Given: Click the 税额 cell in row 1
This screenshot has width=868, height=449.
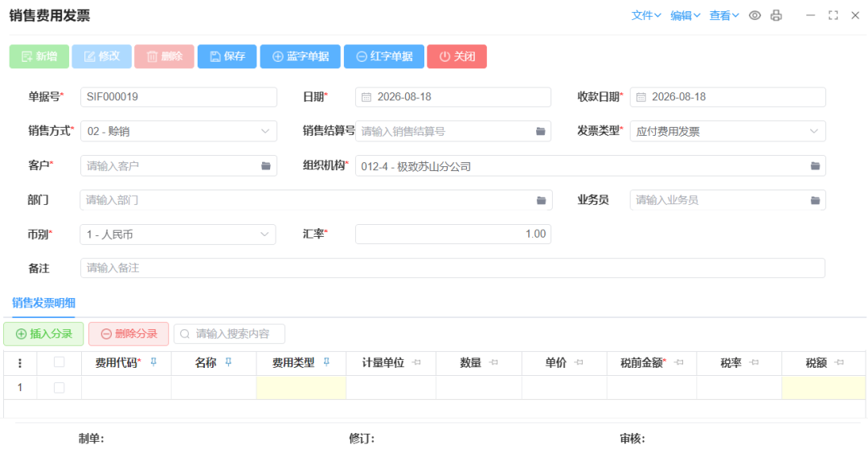Looking at the screenshot, I should 824,388.
